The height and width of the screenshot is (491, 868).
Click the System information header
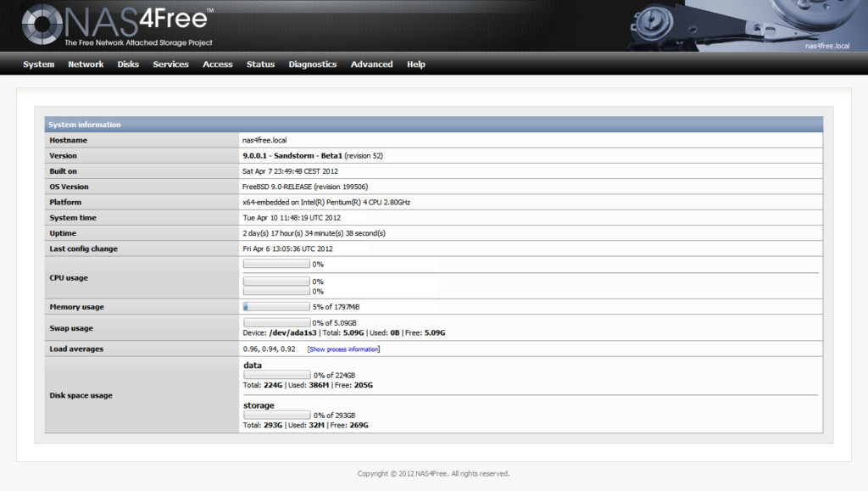pos(434,125)
